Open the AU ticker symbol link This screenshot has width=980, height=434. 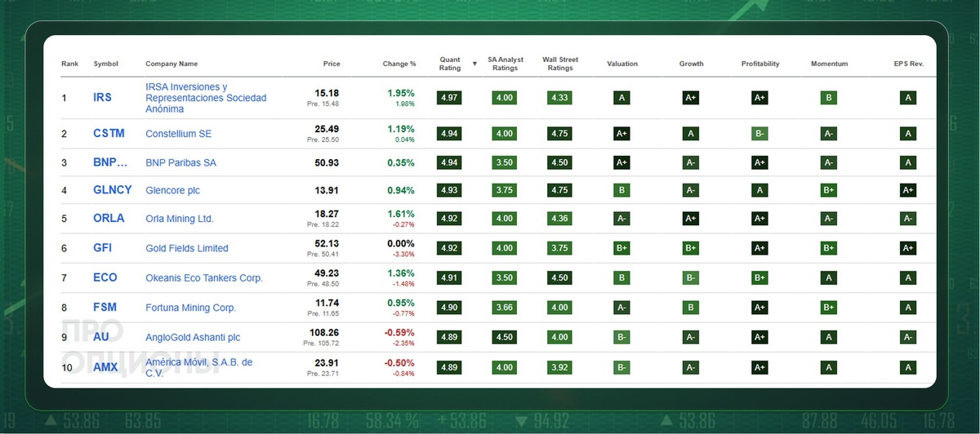tap(101, 337)
